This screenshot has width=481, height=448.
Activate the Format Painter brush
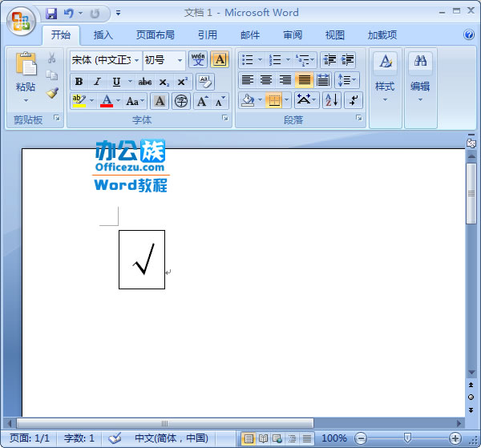click(x=52, y=93)
